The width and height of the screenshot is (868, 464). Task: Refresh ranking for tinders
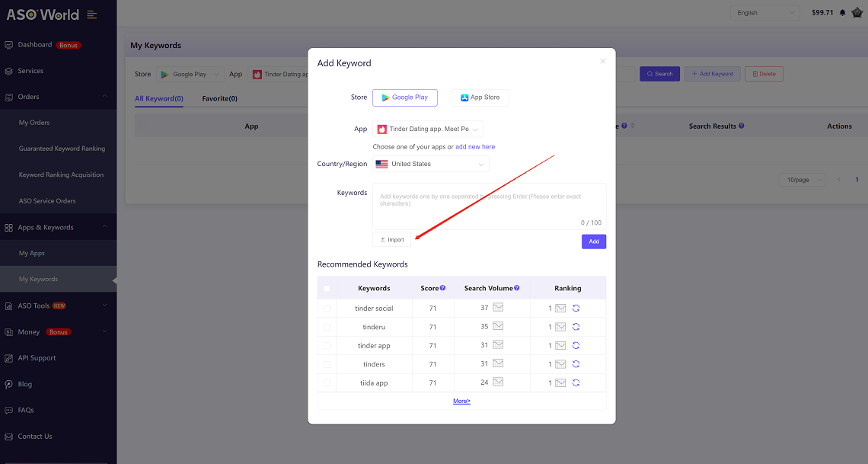[576, 364]
